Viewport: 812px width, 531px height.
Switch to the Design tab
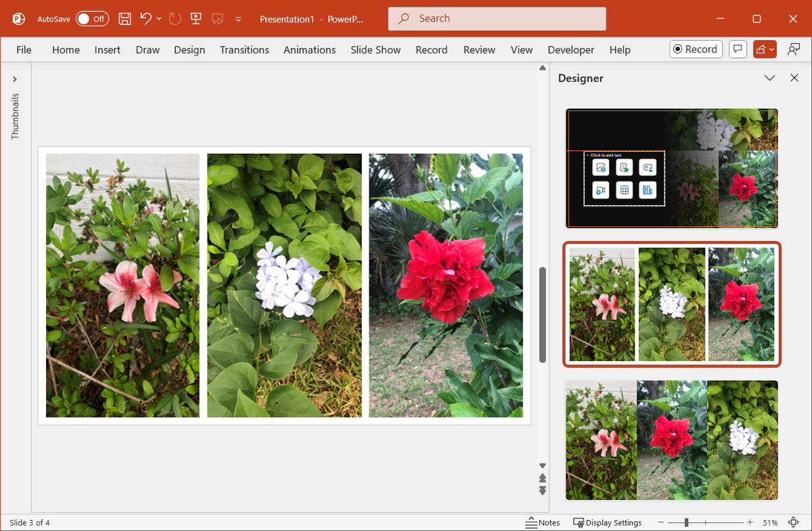189,49
